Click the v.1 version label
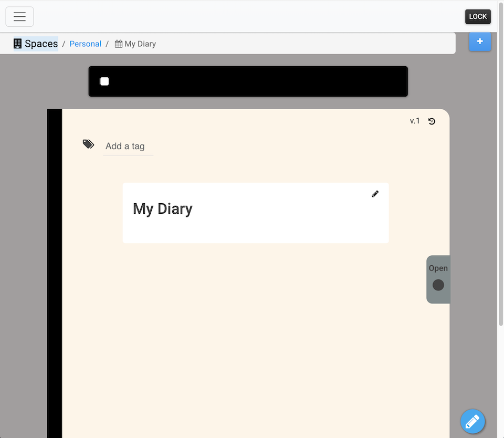The image size is (504, 438). (x=414, y=121)
